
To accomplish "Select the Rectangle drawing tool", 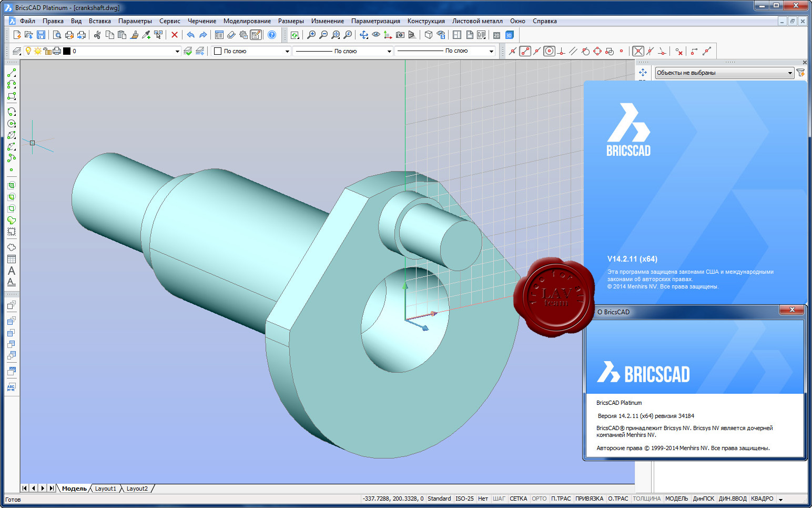I will (x=12, y=96).
